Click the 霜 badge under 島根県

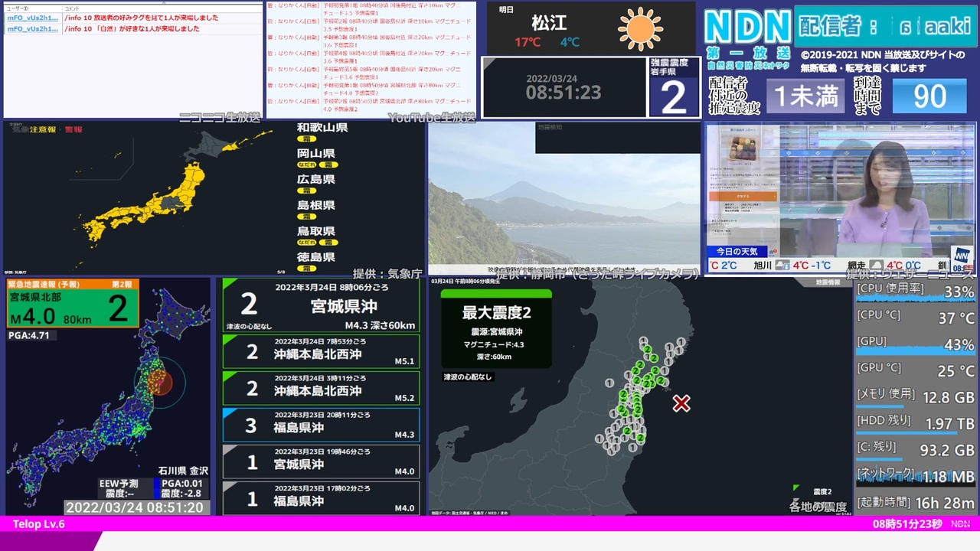[x=306, y=217]
